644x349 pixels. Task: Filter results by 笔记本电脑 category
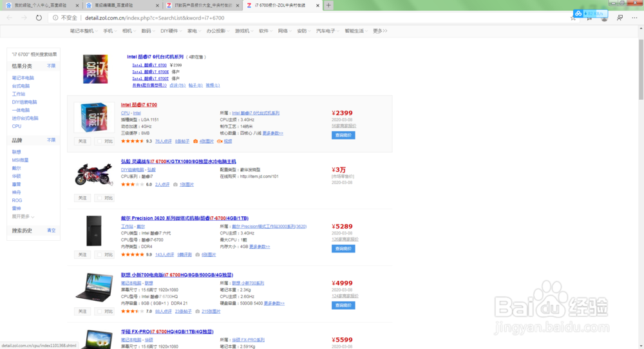pos(23,78)
